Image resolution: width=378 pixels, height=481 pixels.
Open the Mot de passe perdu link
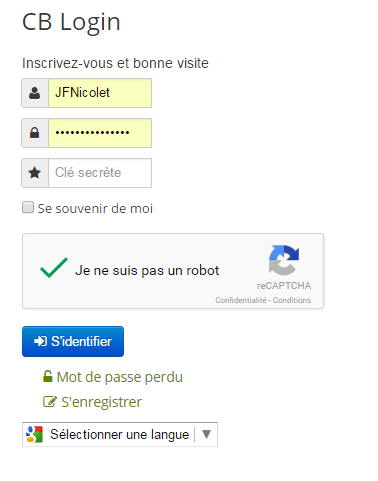120,377
